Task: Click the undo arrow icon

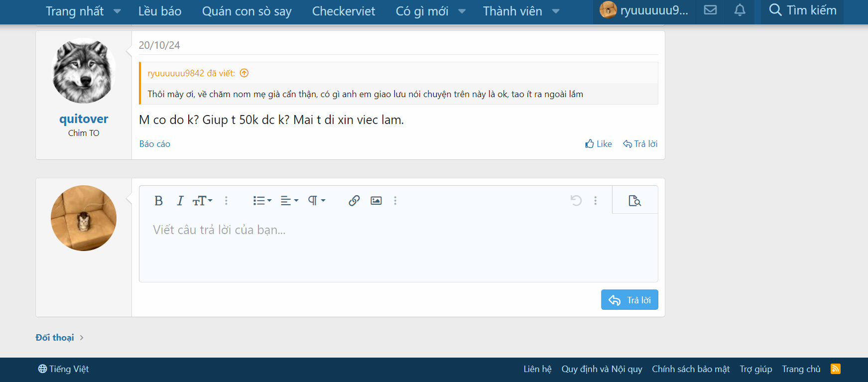Action: pos(576,201)
